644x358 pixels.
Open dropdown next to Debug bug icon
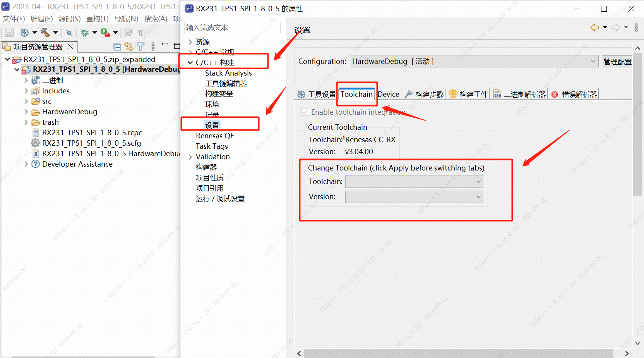click(94, 33)
